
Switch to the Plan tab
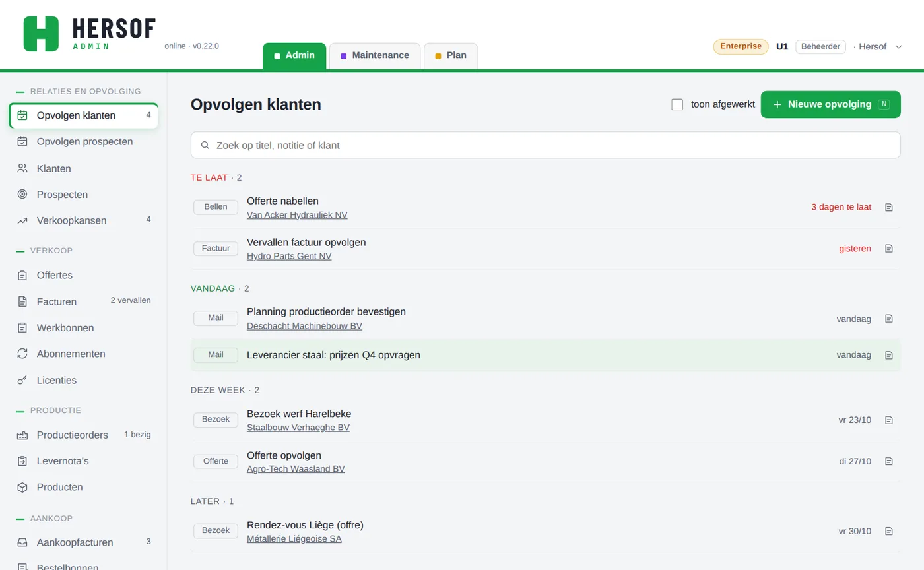[x=451, y=55]
